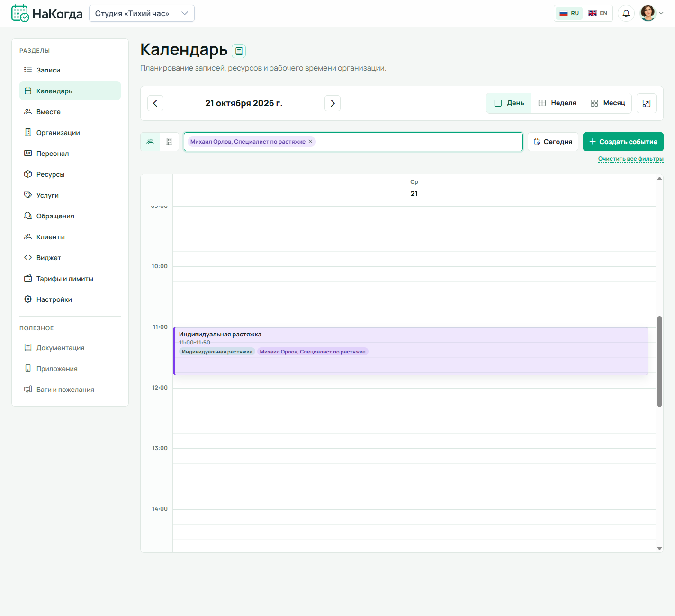This screenshot has width=675, height=616.
Task: Click Очистить все фильтры link
Action: pos(631,159)
